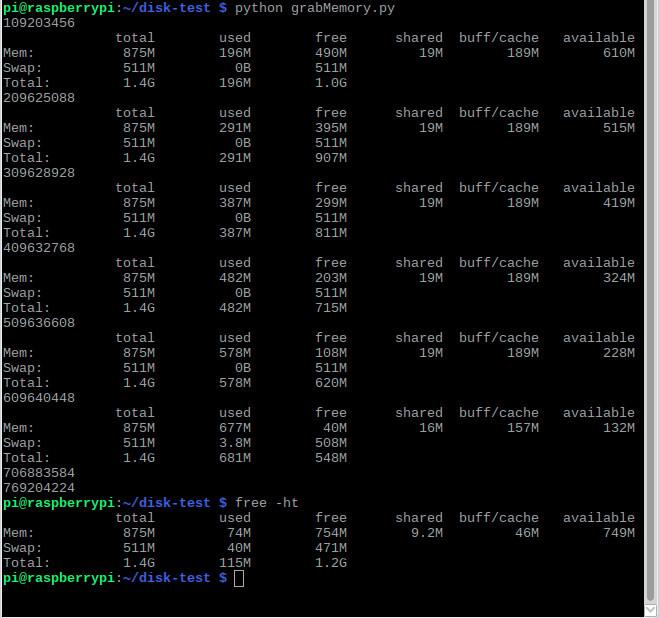
Task: Select the 109203456 output line
Action: click(39, 23)
